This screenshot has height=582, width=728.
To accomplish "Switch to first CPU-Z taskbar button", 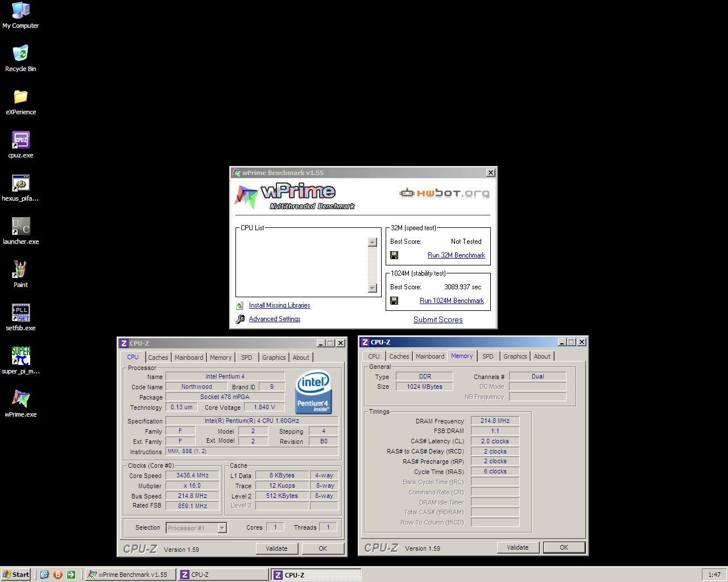I will coord(223,575).
